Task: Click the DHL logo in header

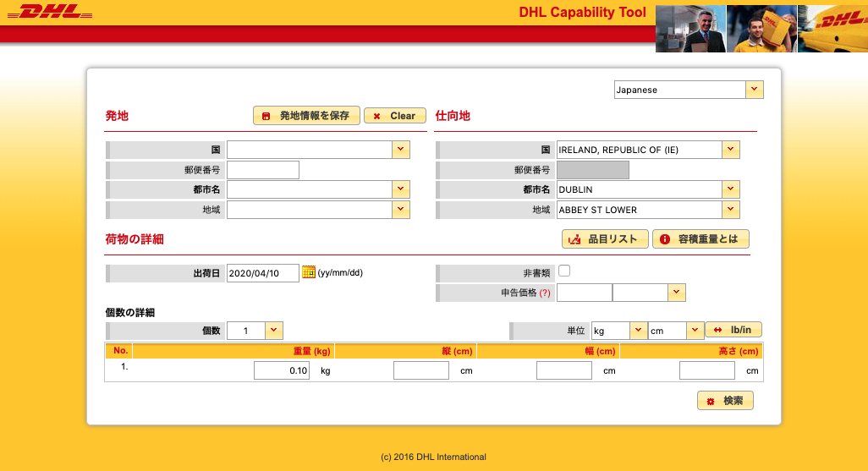Action: (x=50, y=12)
